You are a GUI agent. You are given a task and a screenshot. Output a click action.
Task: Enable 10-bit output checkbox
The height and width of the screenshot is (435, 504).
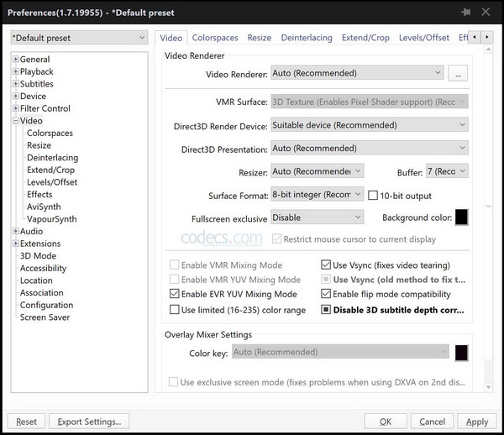click(x=374, y=195)
